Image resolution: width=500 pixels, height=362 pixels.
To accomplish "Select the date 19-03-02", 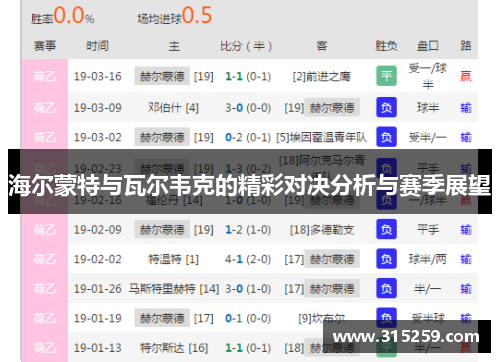I will tap(98, 137).
